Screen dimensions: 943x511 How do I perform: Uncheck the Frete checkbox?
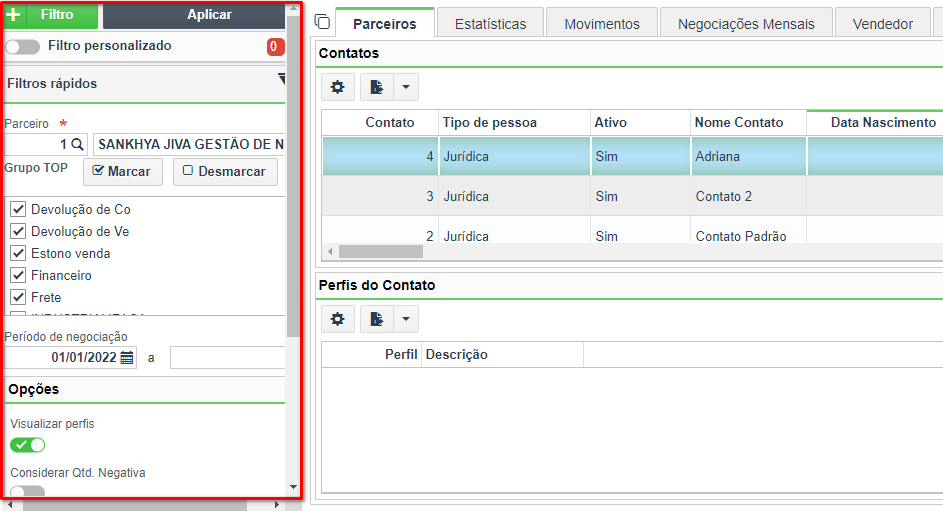point(19,297)
